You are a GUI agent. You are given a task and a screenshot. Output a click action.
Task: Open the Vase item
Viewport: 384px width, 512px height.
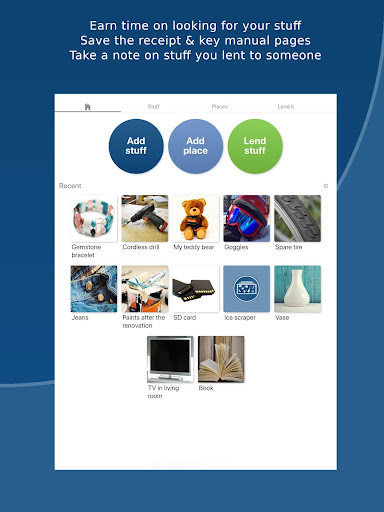297,289
